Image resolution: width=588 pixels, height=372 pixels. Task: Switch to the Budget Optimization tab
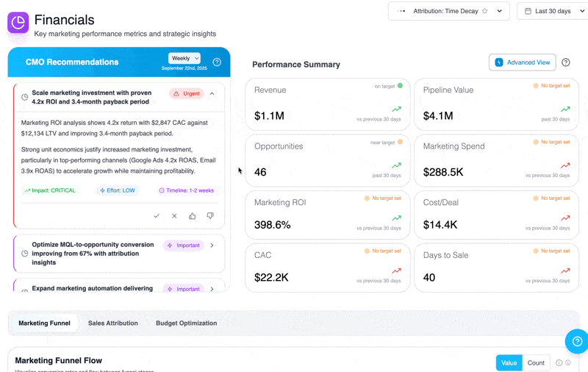[187, 323]
